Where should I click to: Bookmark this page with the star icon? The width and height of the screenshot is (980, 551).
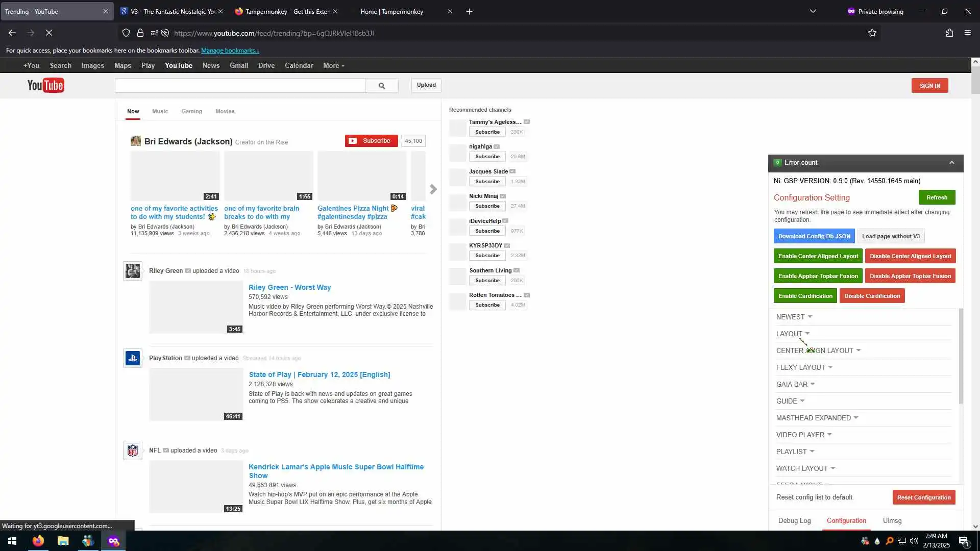click(872, 33)
